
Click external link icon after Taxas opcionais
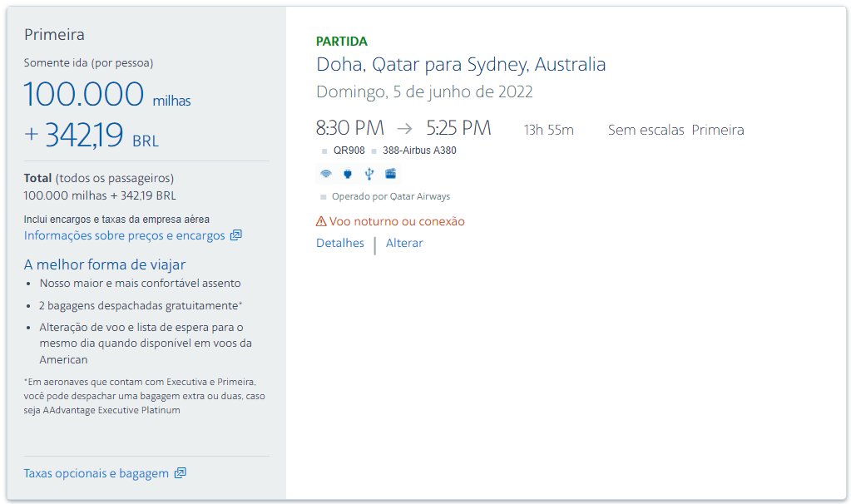click(181, 473)
